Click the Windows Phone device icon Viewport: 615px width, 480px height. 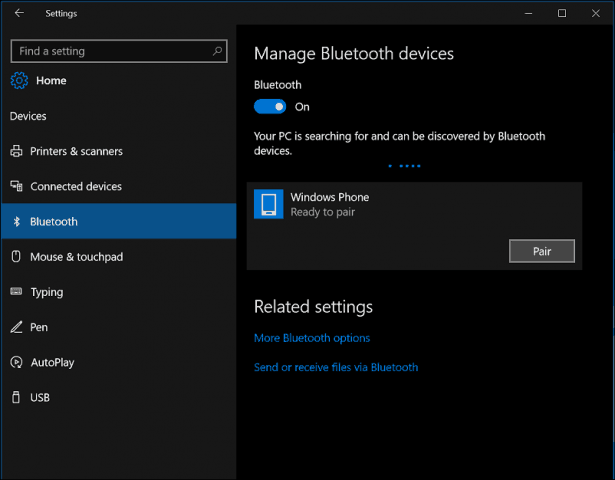268,205
